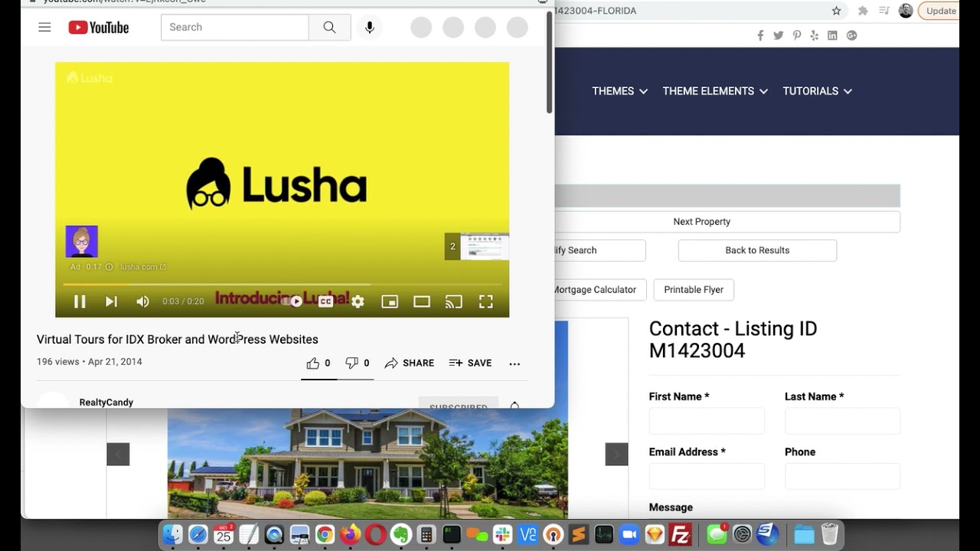Click the SHARE button

[x=409, y=363]
